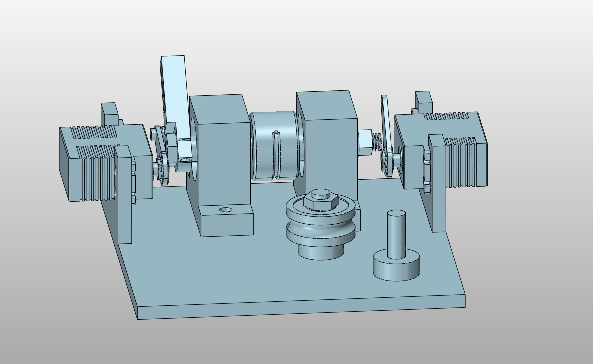Click the right motor's vertical mounting bracket

pyautogui.click(x=436, y=200)
